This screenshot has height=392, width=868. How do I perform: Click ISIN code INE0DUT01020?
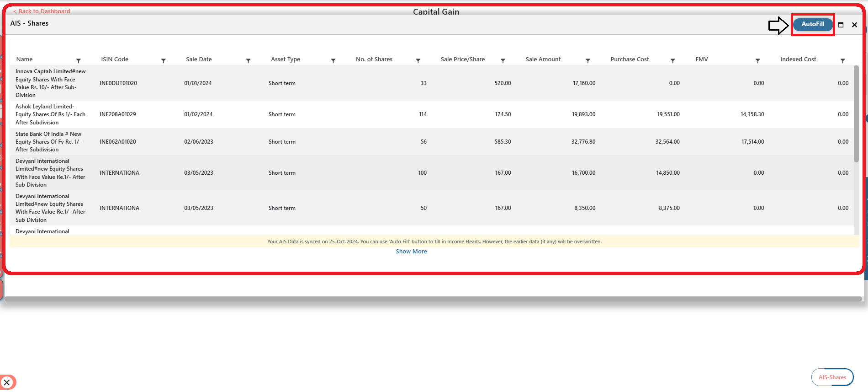pos(118,83)
